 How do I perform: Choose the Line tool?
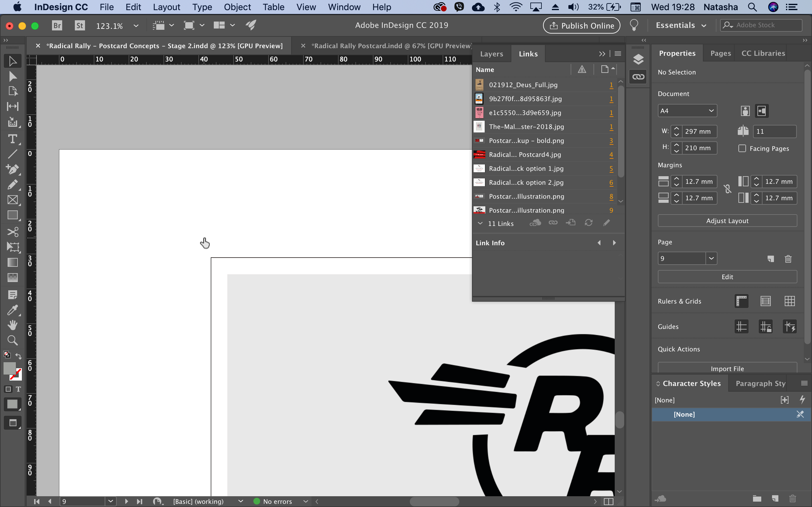click(13, 154)
